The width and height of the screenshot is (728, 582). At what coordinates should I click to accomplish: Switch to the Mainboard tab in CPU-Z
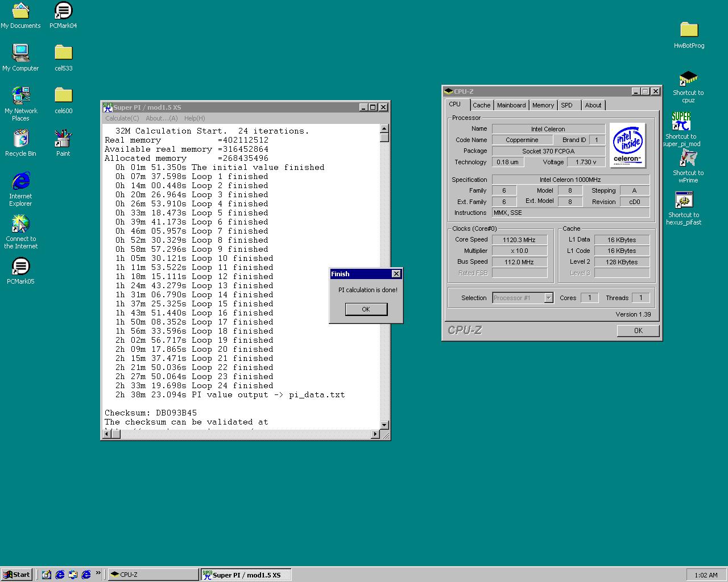click(x=511, y=105)
